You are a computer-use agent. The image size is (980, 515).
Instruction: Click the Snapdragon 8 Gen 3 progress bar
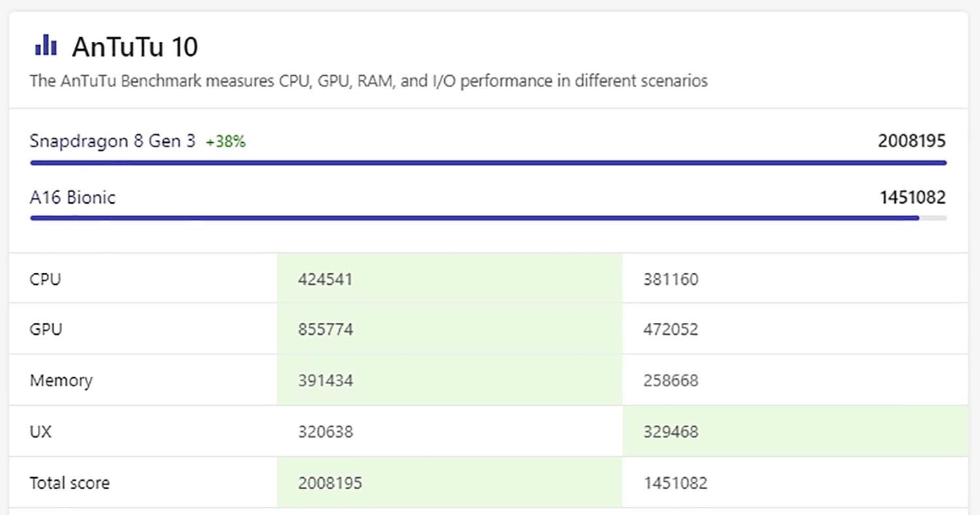click(488, 163)
